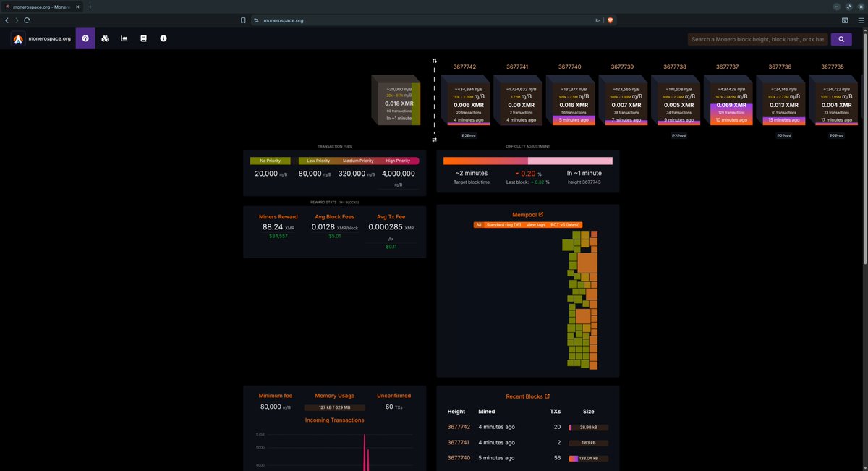Viewport: 868px width, 471px height.
Task: Click the sidebar panel icon in the browser toolbar
Action: click(845, 20)
